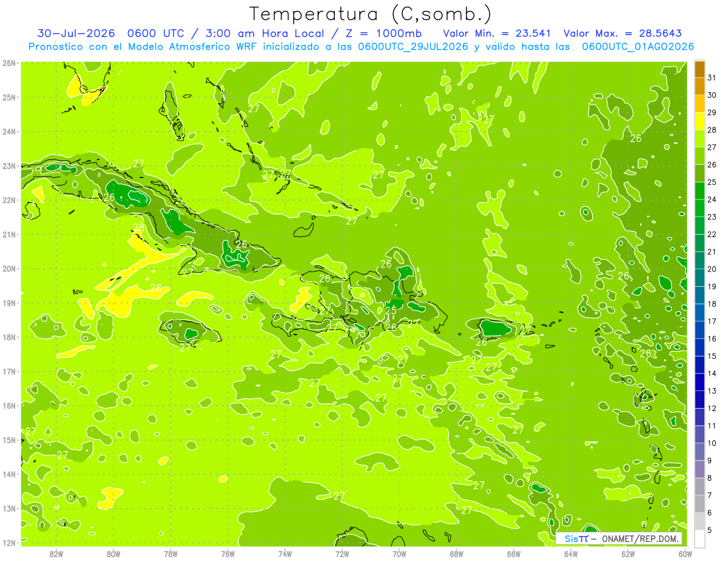Click the yellow swatch between 28 and 29
The width and height of the screenshot is (728, 562).
[x=699, y=121]
